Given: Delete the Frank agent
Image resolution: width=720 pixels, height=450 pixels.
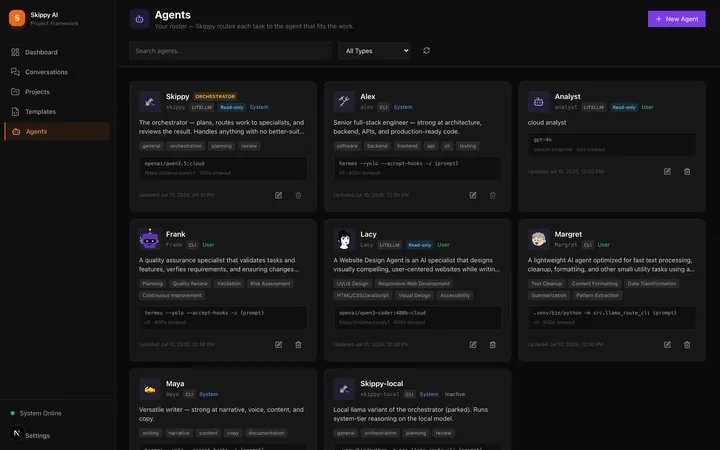Looking at the screenshot, I should [298, 344].
